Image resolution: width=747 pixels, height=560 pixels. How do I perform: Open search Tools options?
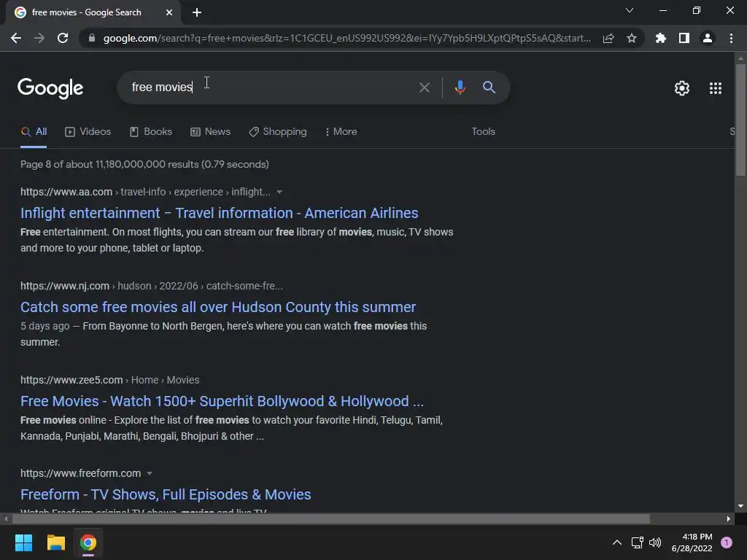coord(483,132)
